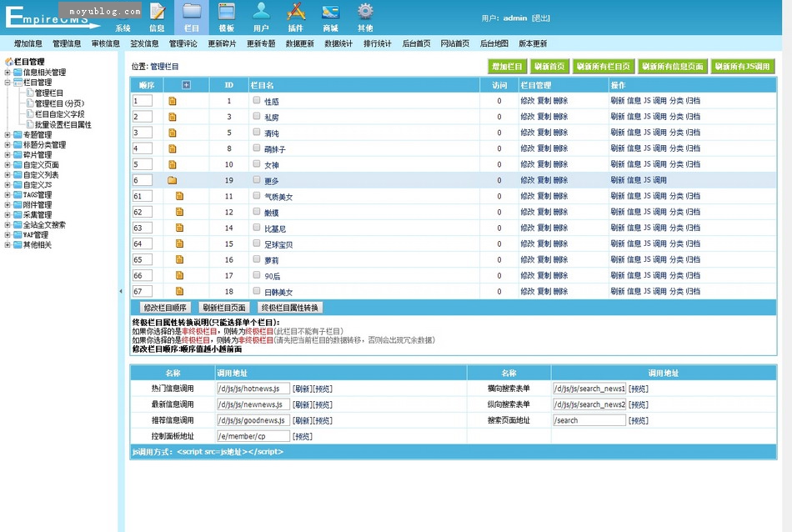The width and height of the screenshot is (792, 532).
Task: Expand the 自定义页面 tree node
Action: coord(8,165)
